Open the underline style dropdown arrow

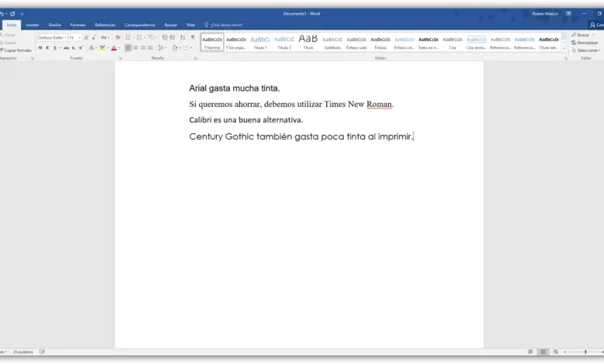tap(60, 48)
